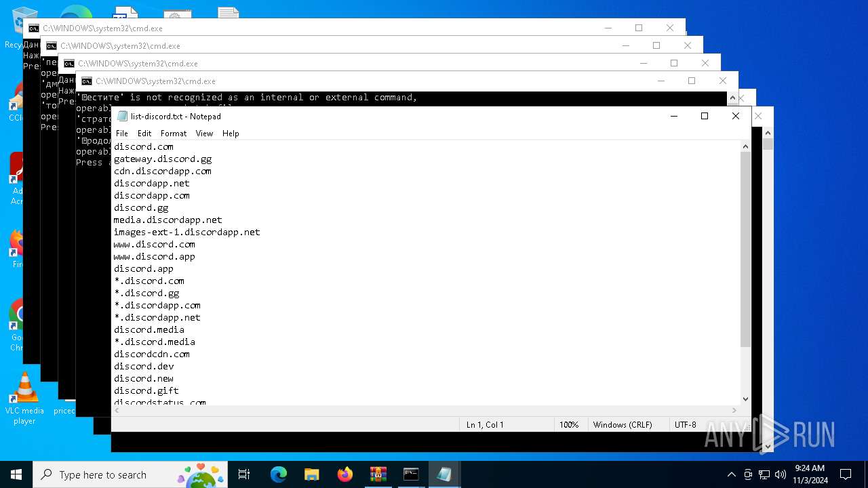The image size is (868, 488).
Task: Open the Help menu in Notepad
Action: coord(231,134)
